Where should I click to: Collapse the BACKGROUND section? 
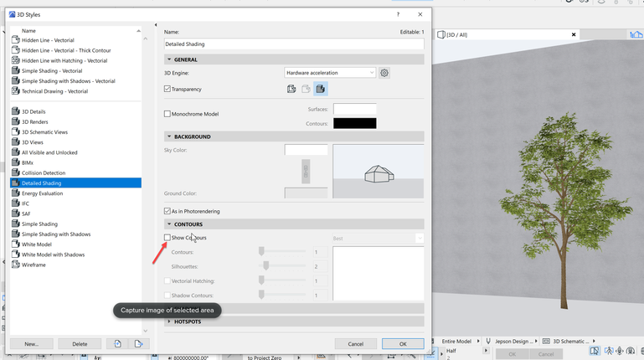(x=169, y=136)
